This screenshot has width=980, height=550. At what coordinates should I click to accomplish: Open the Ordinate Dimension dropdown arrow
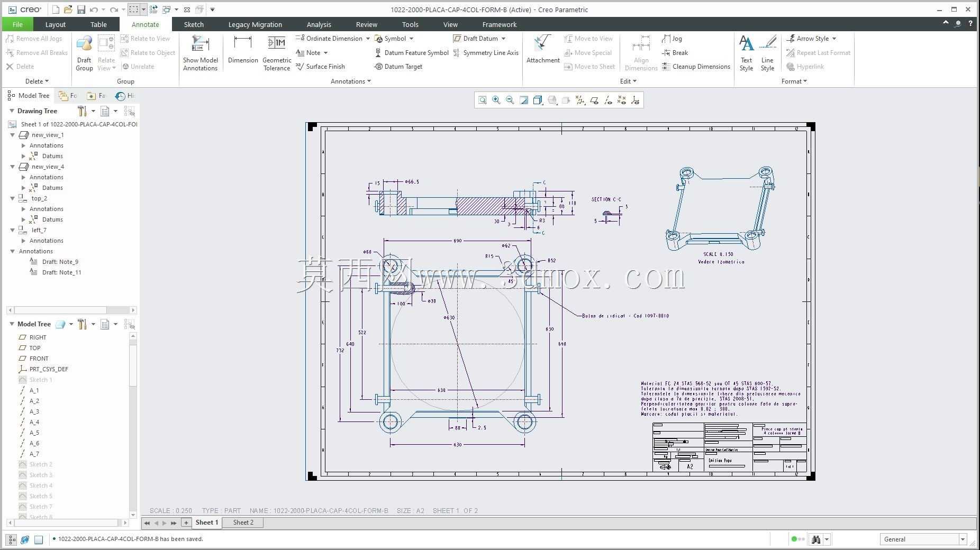(x=368, y=39)
